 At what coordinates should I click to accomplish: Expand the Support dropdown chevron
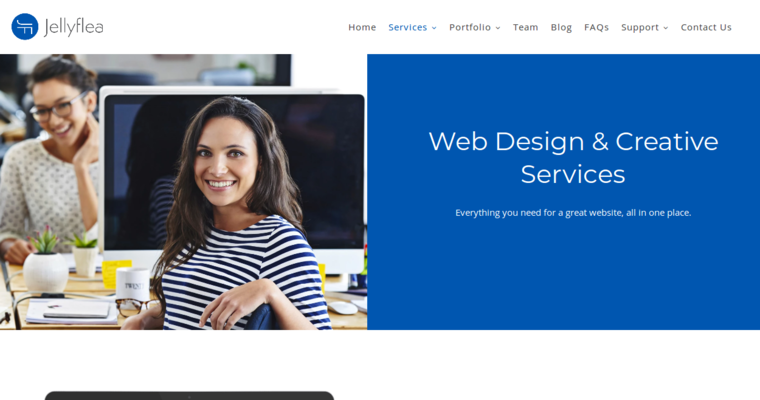coord(666,28)
